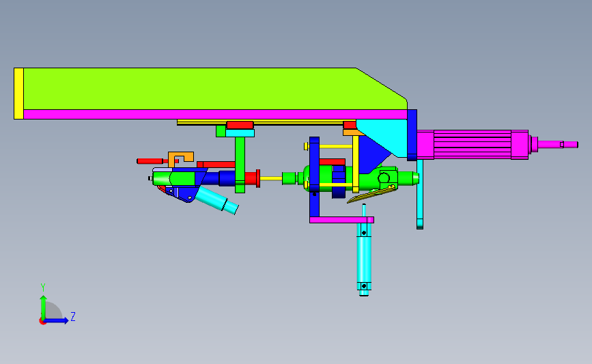The image size is (592, 364).
Task: Select the blue triangular gusset beside the cyan bracket
Action: (x=372, y=155)
